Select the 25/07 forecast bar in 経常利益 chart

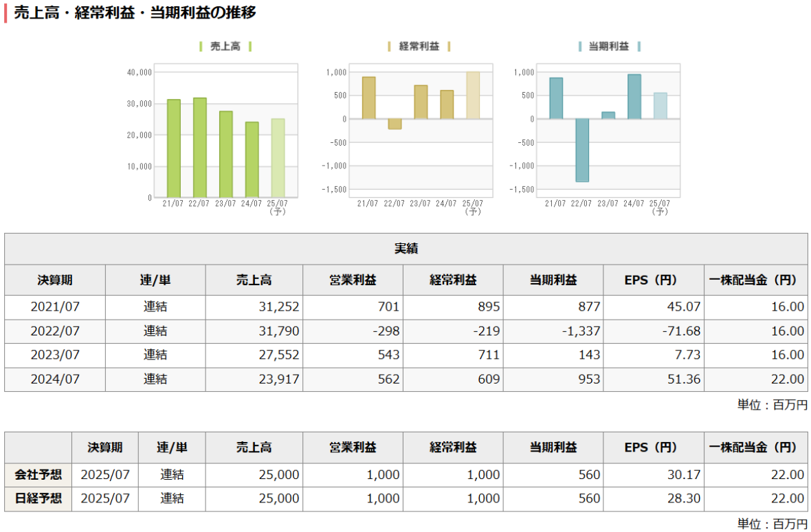point(473,96)
